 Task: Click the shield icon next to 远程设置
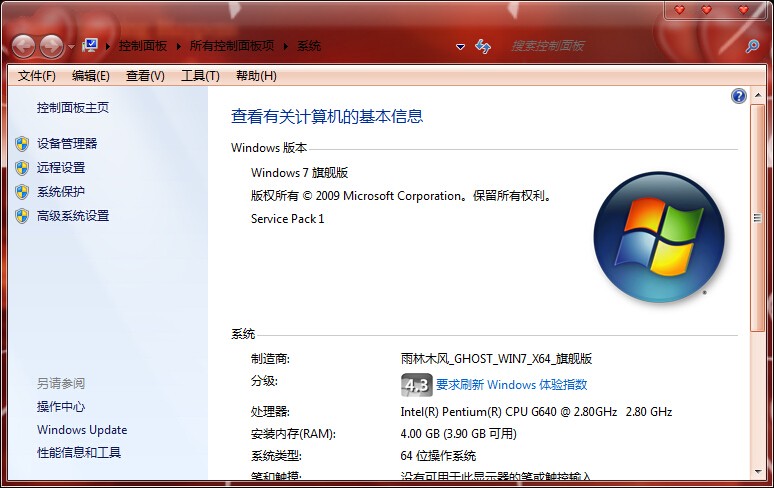(x=22, y=168)
